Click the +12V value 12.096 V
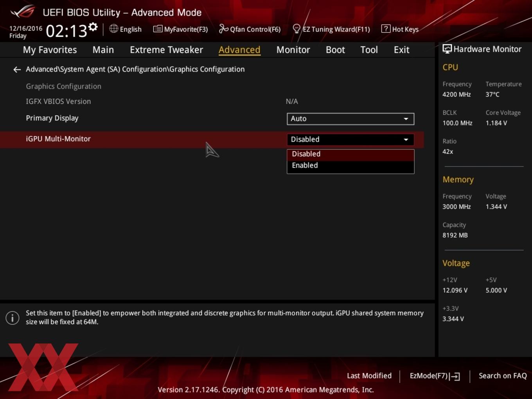The image size is (532, 399). (x=455, y=291)
